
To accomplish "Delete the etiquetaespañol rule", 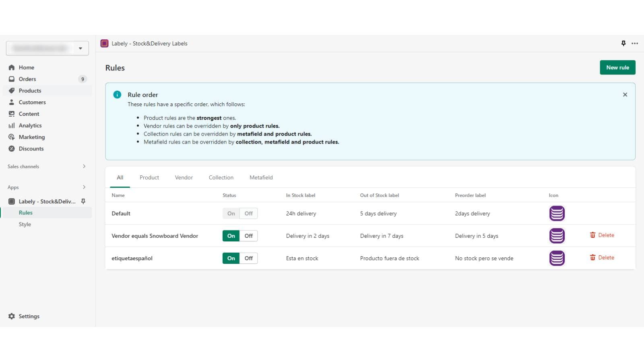I will pyautogui.click(x=603, y=257).
